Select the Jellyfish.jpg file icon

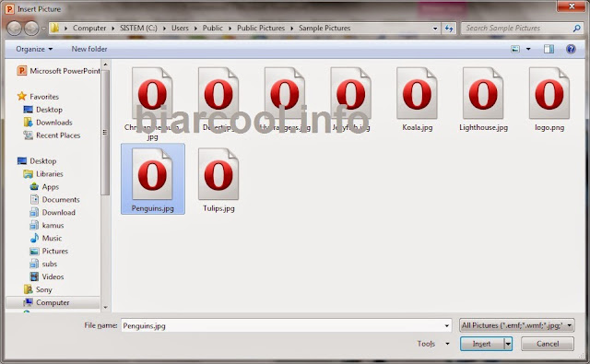350,93
